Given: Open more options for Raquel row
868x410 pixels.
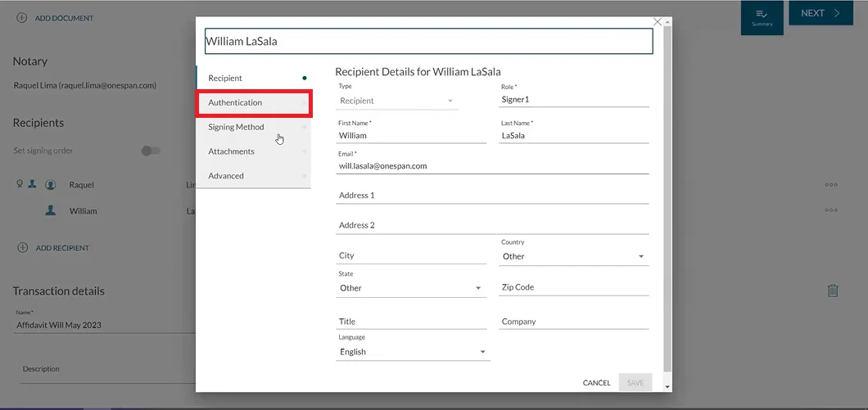Looking at the screenshot, I should tap(831, 185).
